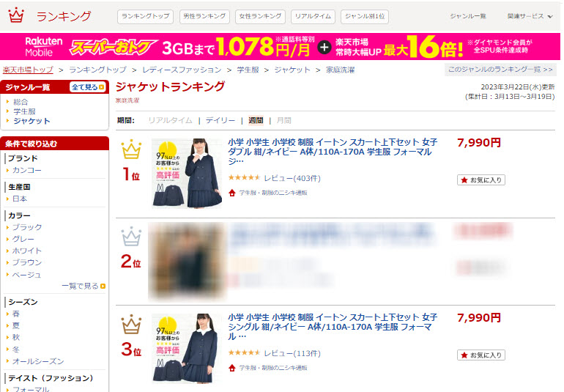Add the rank 3 item to お気に入り

481,355
